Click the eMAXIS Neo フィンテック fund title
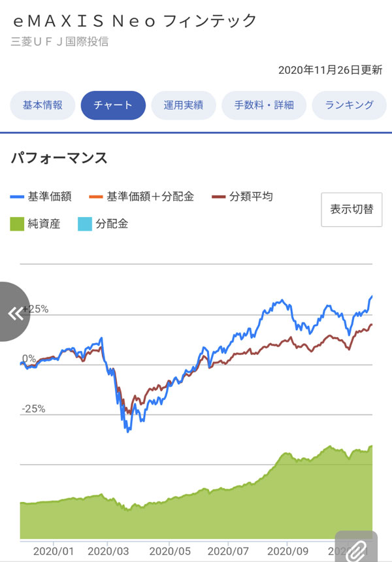 tap(135, 22)
